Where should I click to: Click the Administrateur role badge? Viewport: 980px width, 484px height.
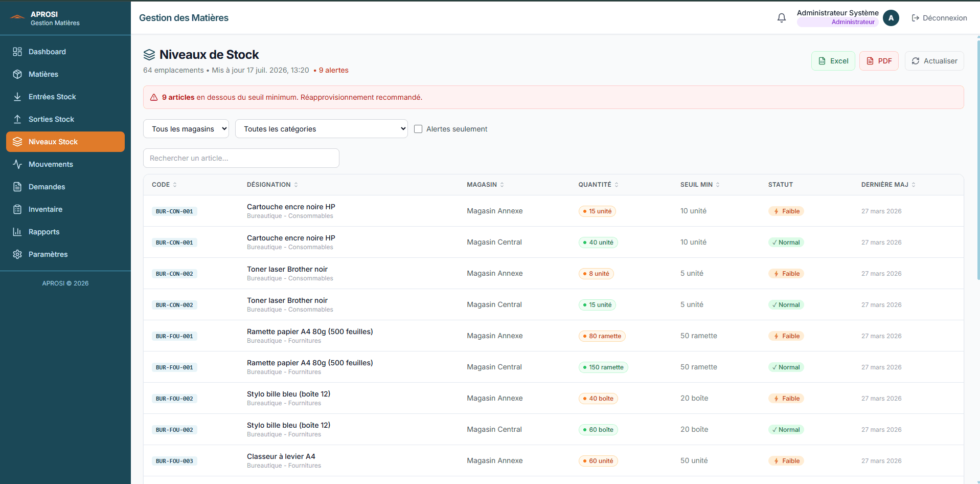(x=837, y=22)
